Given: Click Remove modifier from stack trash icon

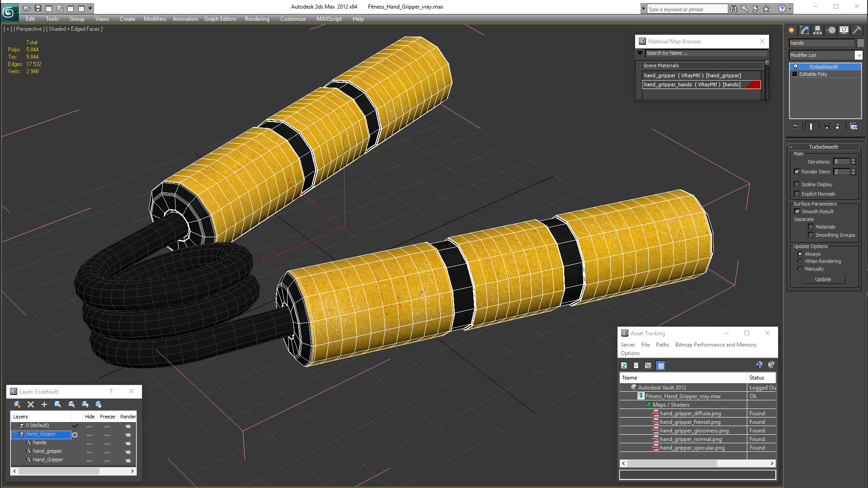Looking at the screenshot, I should tap(837, 127).
